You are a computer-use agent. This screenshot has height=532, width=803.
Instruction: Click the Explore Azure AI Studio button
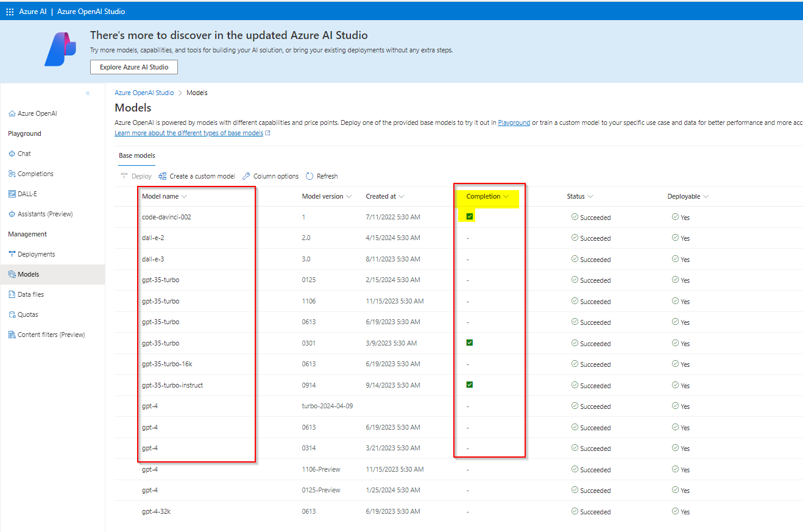[133, 67]
